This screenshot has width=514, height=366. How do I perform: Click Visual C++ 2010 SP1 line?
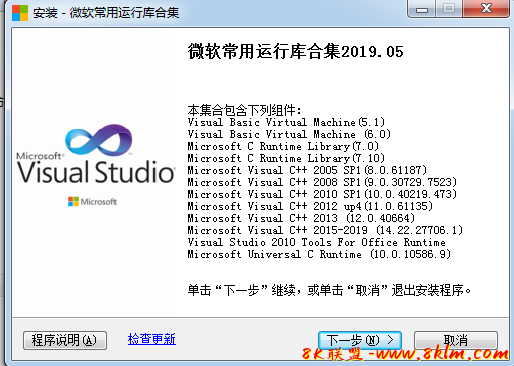(322, 194)
